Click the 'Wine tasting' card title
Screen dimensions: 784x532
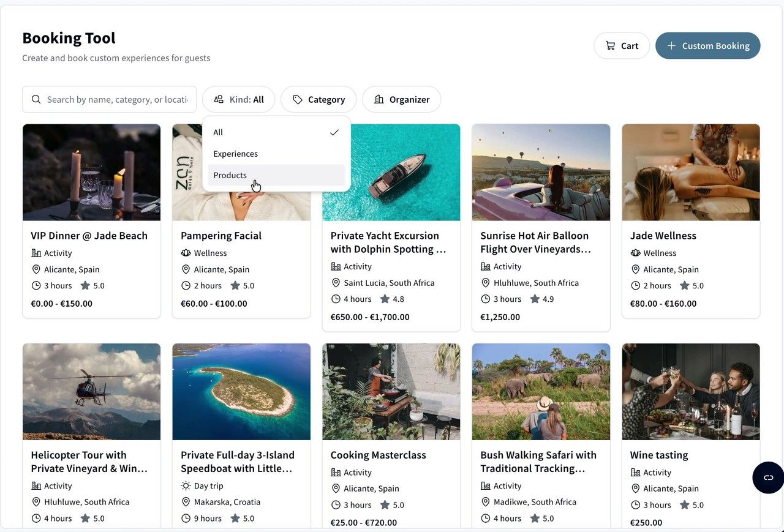[x=659, y=455]
